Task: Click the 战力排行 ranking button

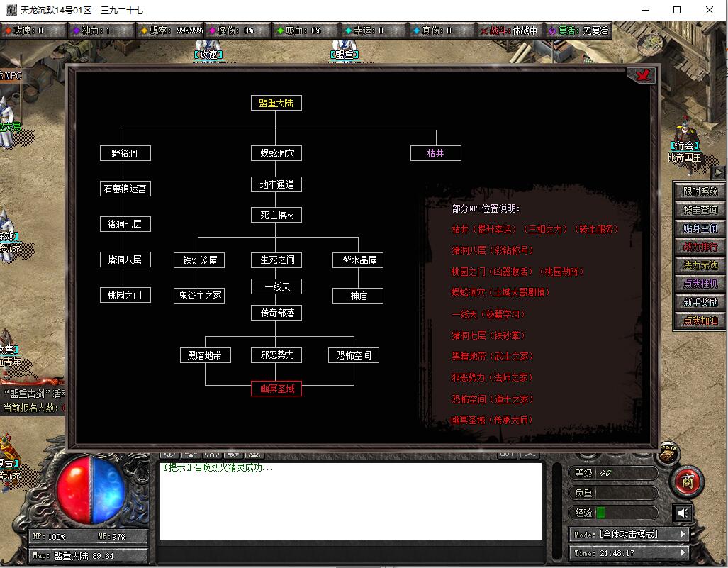Action: pyautogui.click(x=700, y=247)
